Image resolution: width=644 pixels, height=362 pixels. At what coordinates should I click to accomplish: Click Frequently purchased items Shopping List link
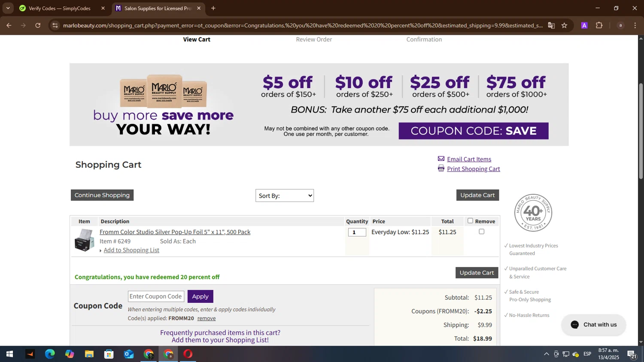220,336
